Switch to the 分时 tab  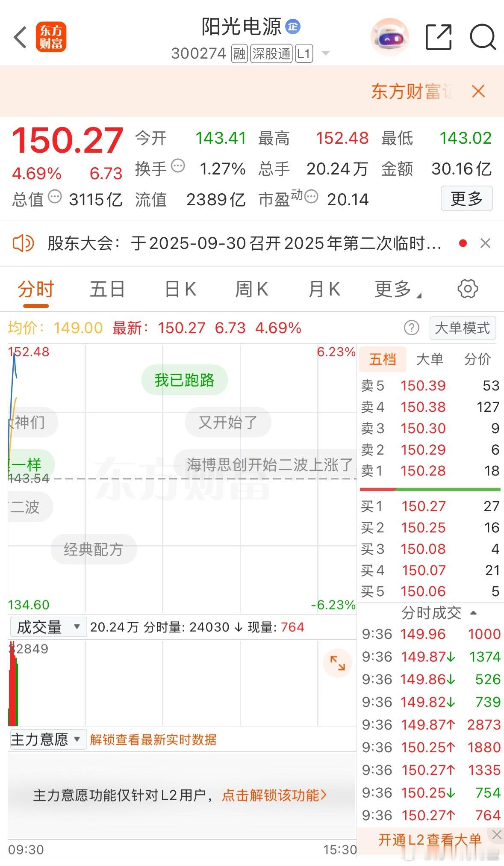point(36,290)
